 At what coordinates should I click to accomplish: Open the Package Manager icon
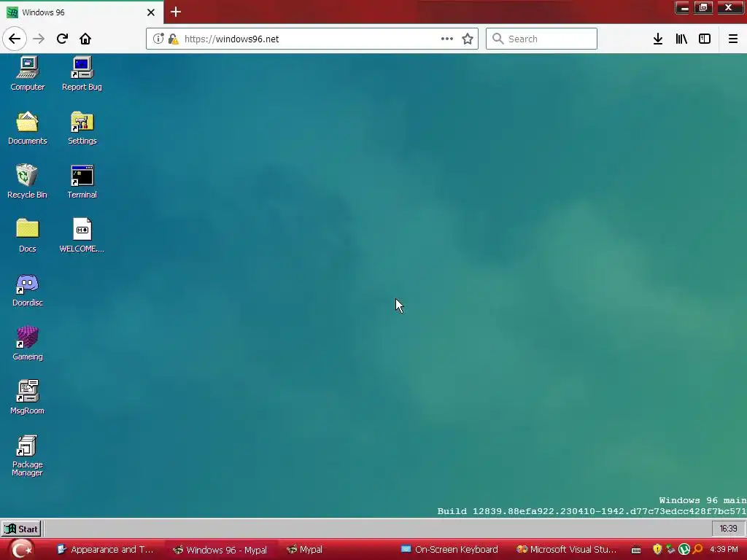click(27, 455)
